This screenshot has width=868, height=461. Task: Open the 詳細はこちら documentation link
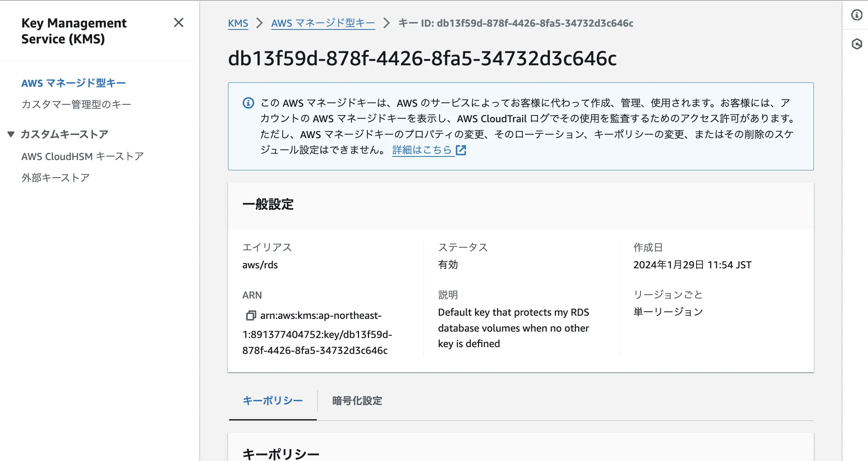point(422,150)
